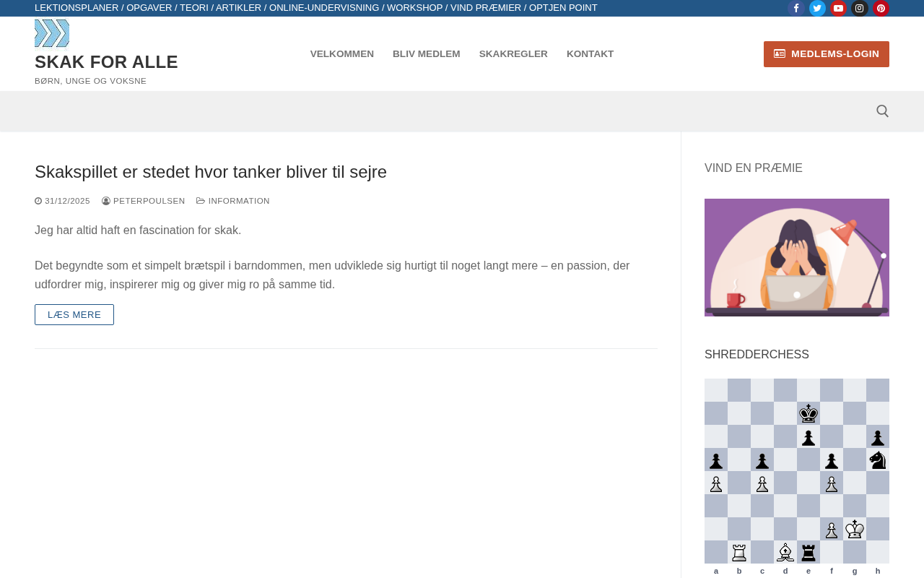
Task: Open the Skakregler menu item
Action: pos(513,54)
